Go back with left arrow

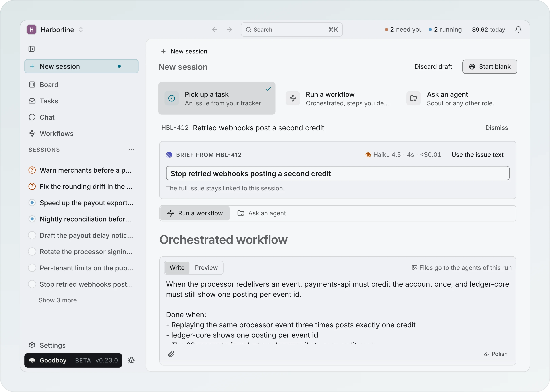point(214,30)
